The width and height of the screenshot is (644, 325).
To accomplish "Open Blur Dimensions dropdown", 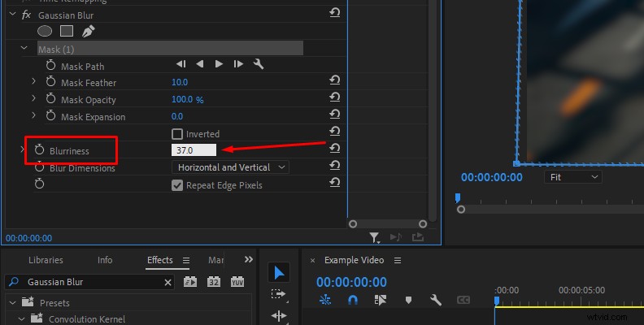I will tap(230, 167).
